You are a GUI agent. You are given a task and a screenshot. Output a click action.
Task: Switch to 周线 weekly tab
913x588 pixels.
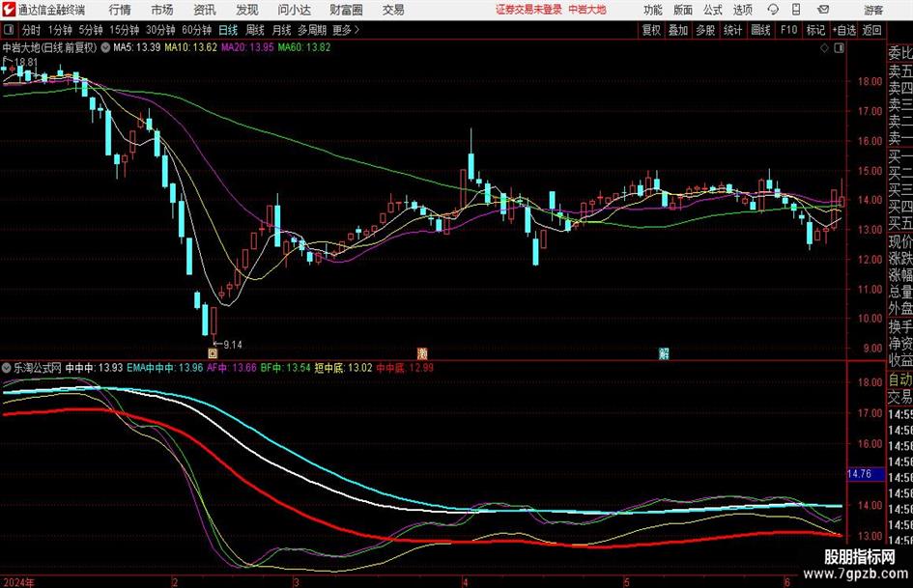[x=254, y=30]
